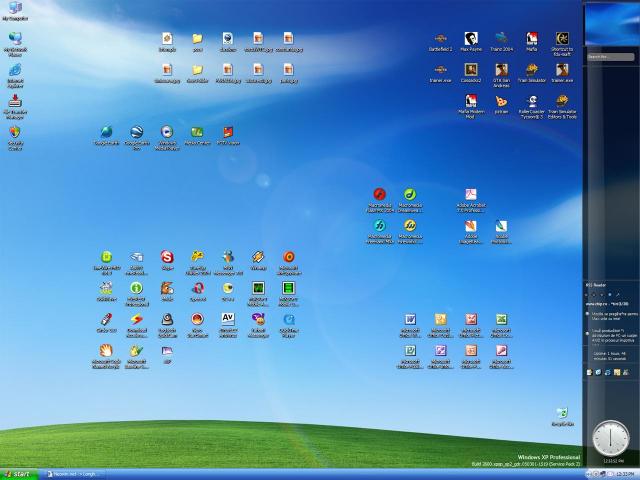Launch the eMule donkey icon
The image size is (640, 480).
pyautogui.click(x=167, y=292)
